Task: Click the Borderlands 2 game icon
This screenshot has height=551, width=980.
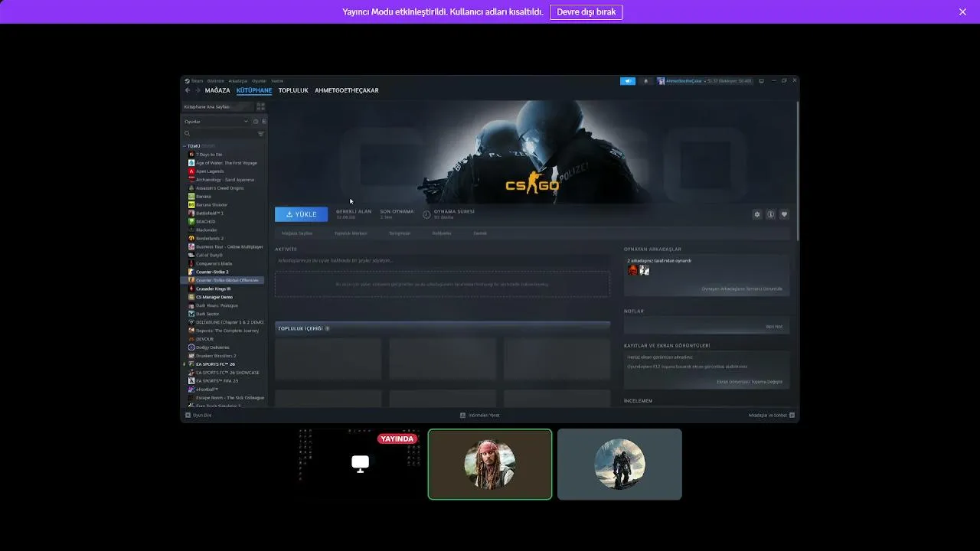Action: coord(191,238)
